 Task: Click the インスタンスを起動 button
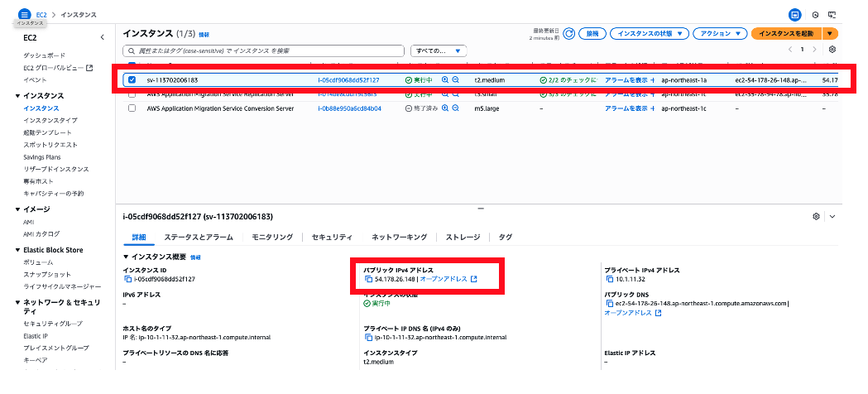(787, 34)
